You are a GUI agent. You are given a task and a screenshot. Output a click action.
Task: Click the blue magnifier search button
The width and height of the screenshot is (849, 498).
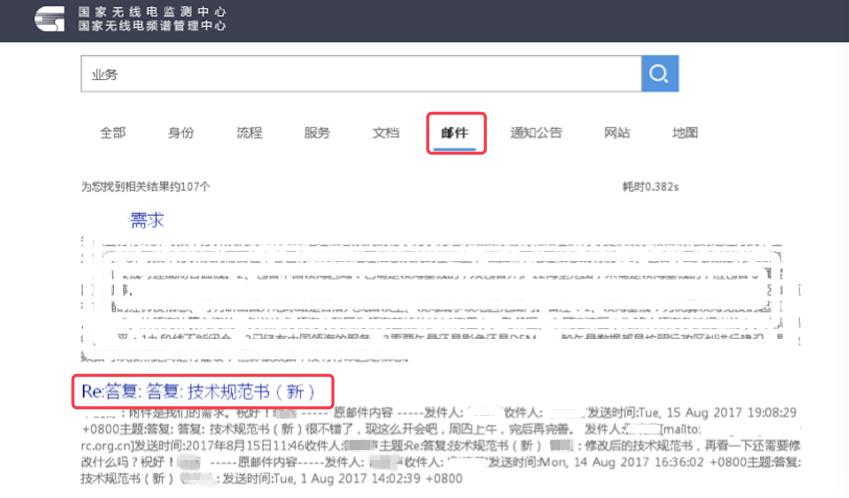[x=659, y=74]
